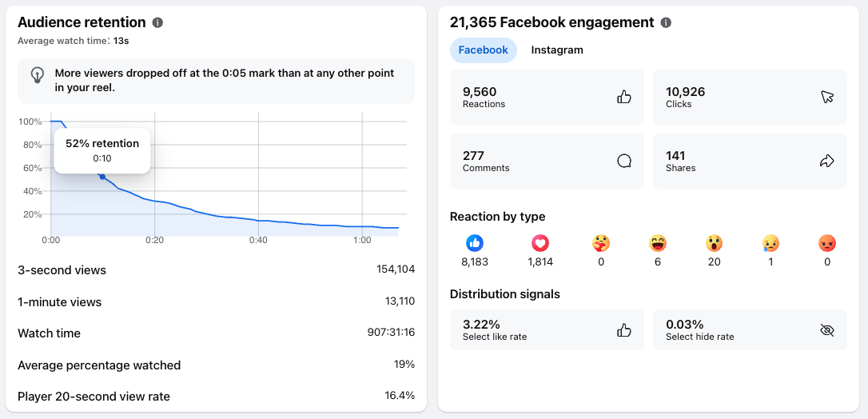
Task: Open the 9,560 Reactions card
Action: (x=547, y=97)
